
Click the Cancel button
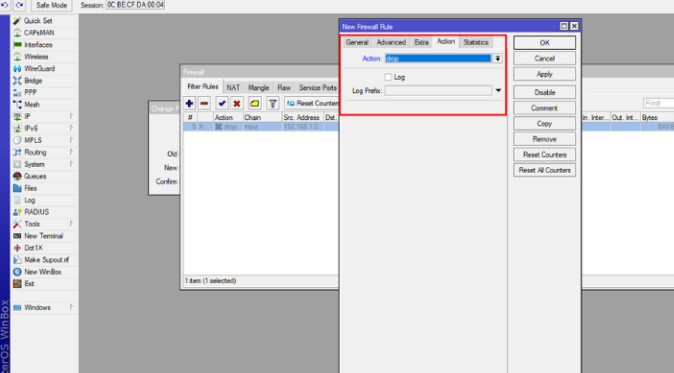point(544,58)
